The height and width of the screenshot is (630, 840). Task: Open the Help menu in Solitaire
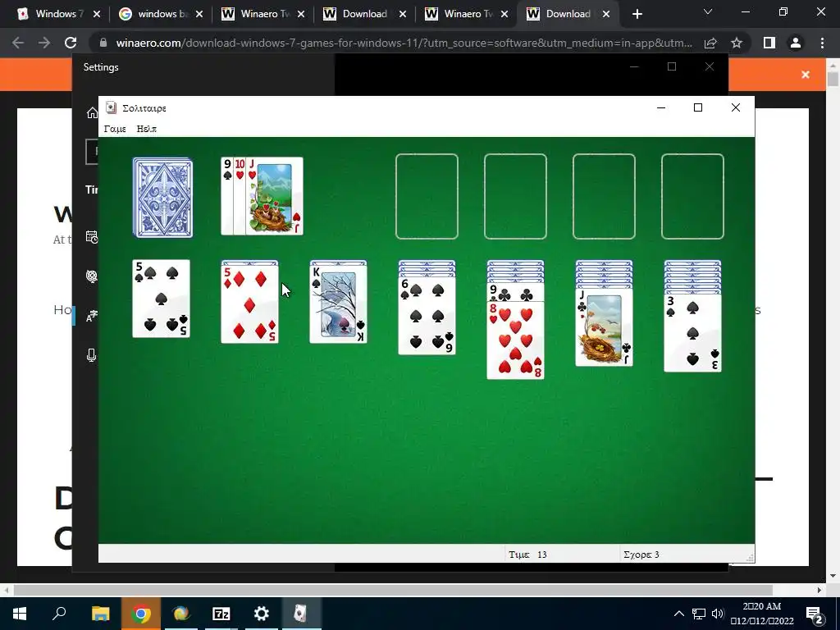[x=146, y=129]
